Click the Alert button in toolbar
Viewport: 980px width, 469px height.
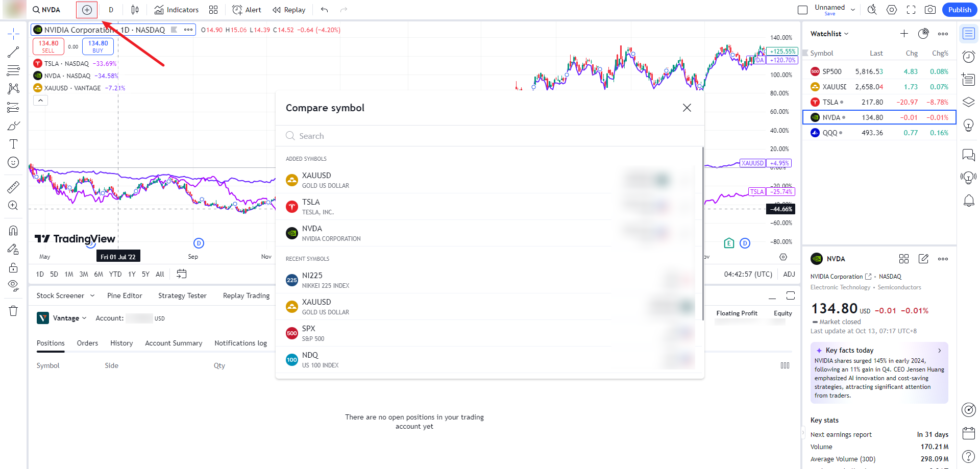pos(247,10)
